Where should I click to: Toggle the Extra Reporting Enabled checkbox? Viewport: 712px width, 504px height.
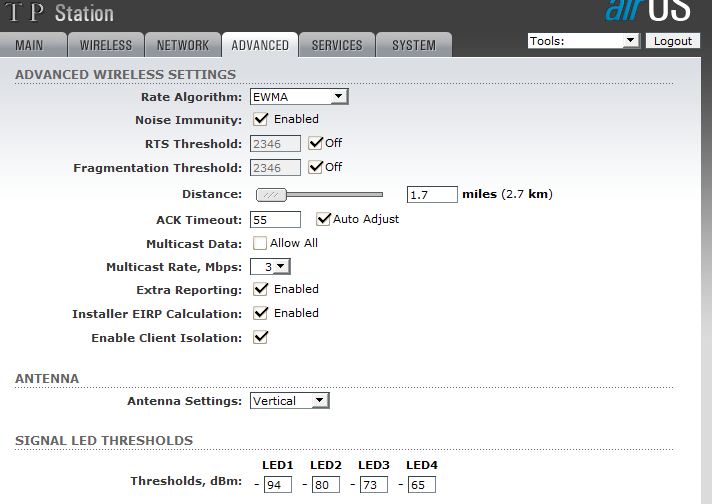click(x=261, y=289)
